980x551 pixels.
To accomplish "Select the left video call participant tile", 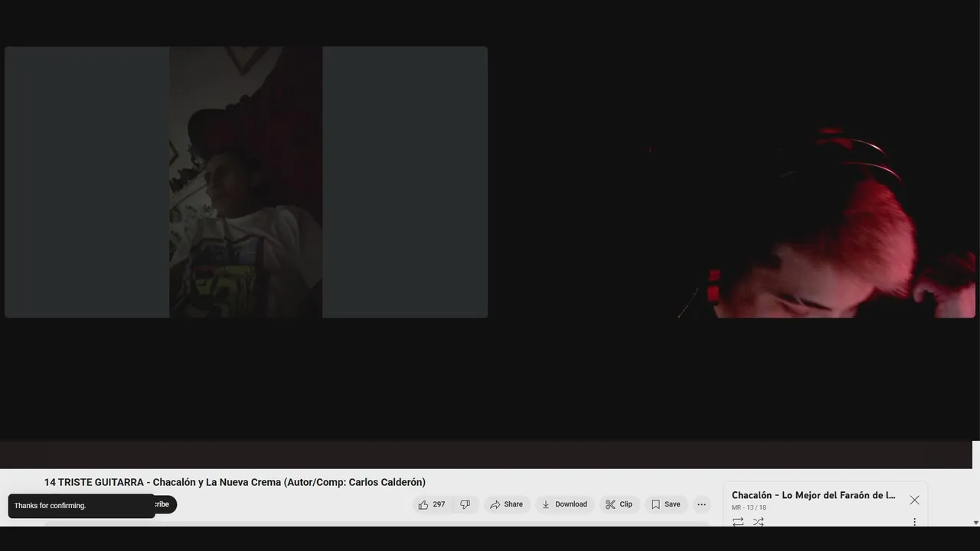I will pyautogui.click(x=246, y=182).
